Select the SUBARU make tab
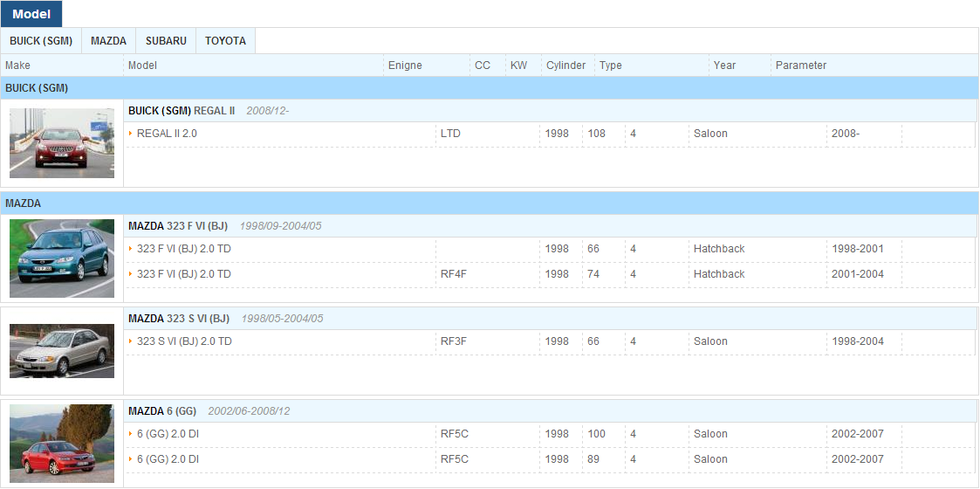Viewport: 980px width, 489px height. pos(167,41)
